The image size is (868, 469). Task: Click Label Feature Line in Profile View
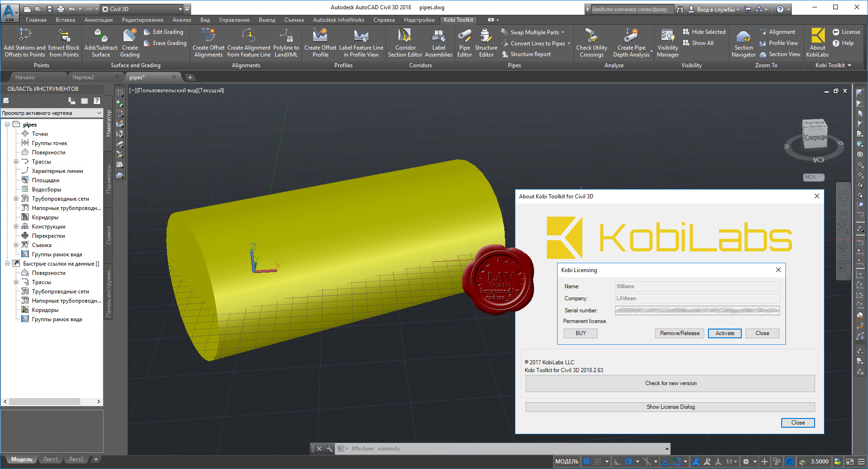tap(361, 42)
